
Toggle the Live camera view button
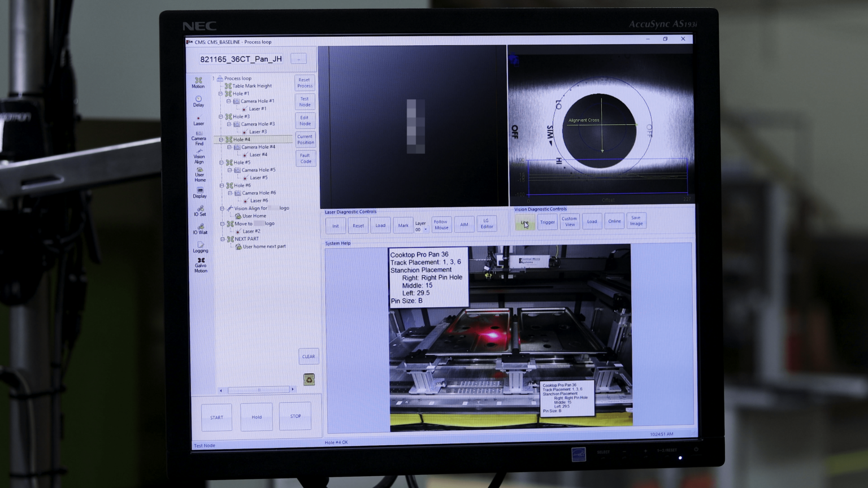click(x=525, y=222)
